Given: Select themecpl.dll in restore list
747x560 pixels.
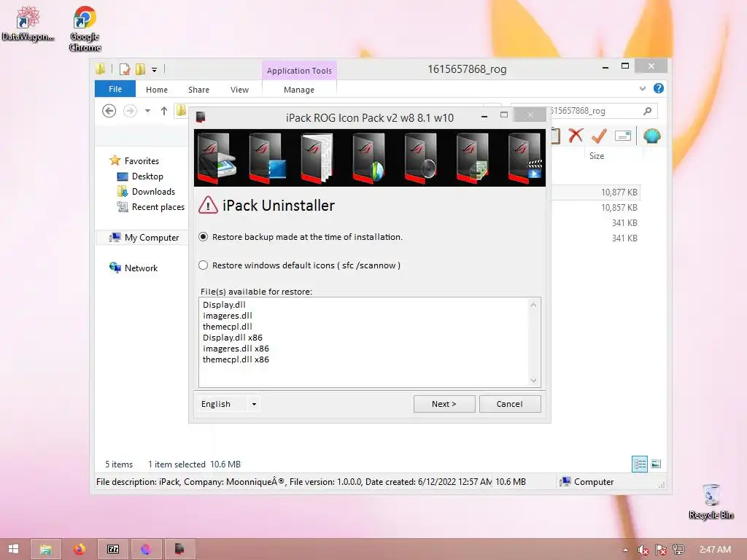Looking at the screenshot, I should click(x=228, y=327).
